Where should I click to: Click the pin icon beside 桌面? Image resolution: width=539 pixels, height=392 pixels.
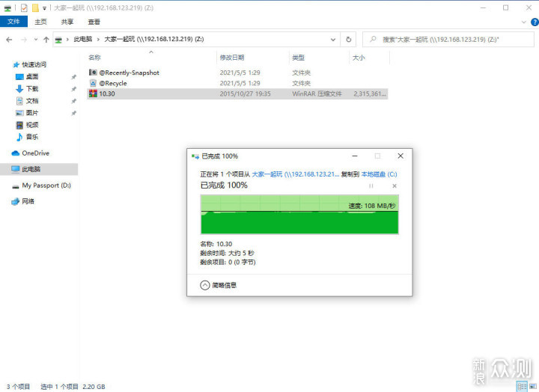pyautogui.click(x=73, y=77)
